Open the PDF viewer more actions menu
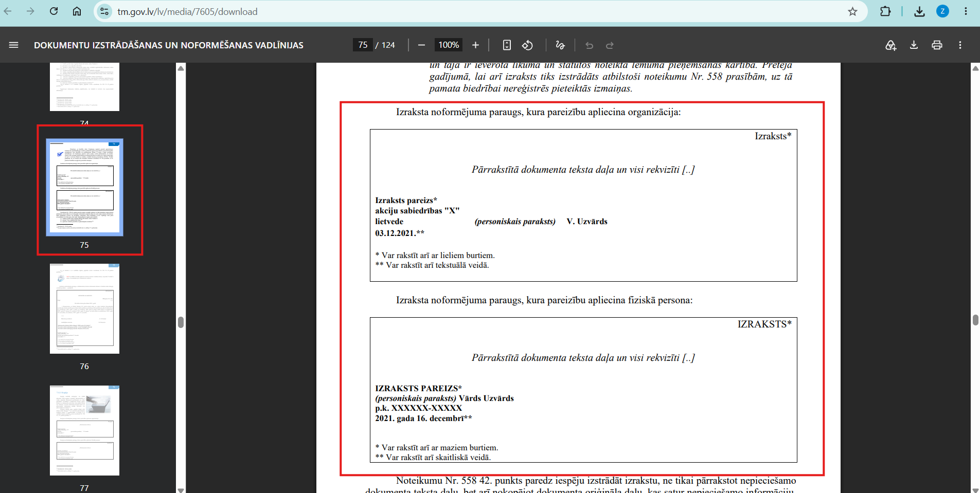 pyautogui.click(x=960, y=45)
